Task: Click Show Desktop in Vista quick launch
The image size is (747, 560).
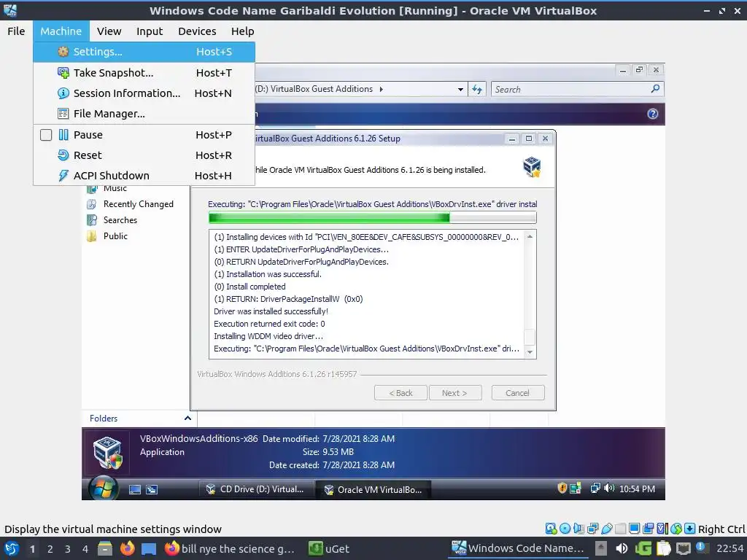Action: point(135,489)
